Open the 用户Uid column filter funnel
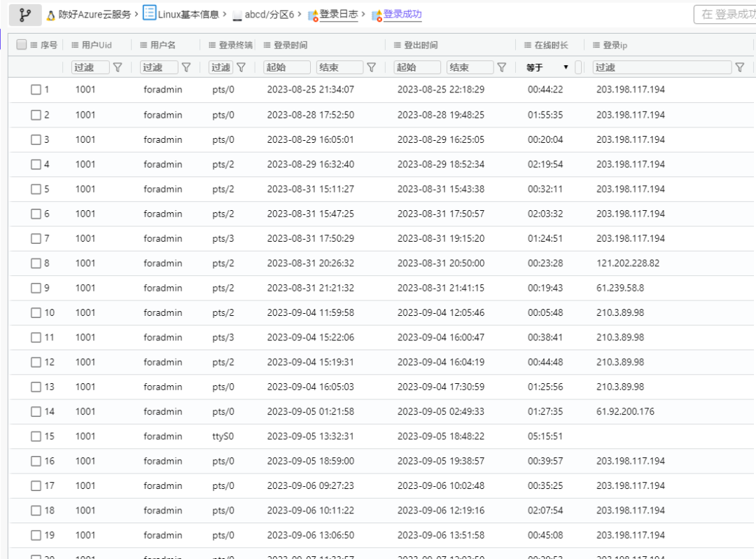Image resolution: width=756 pixels, height=559 pixels. point(118,67)
